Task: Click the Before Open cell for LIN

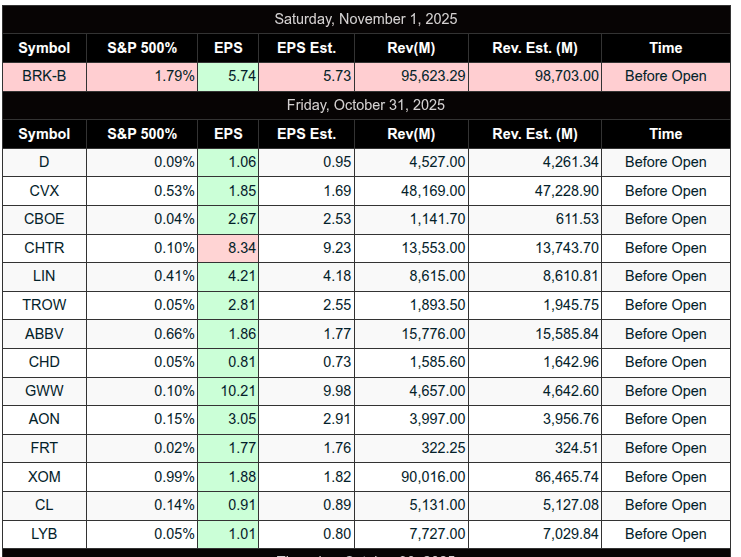Action: (665, 276)
